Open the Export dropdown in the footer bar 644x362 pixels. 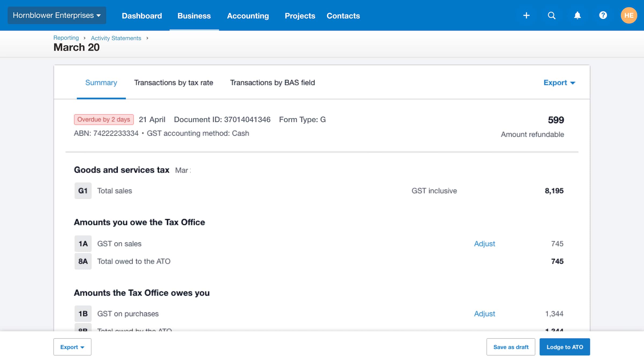coord(72,347)
